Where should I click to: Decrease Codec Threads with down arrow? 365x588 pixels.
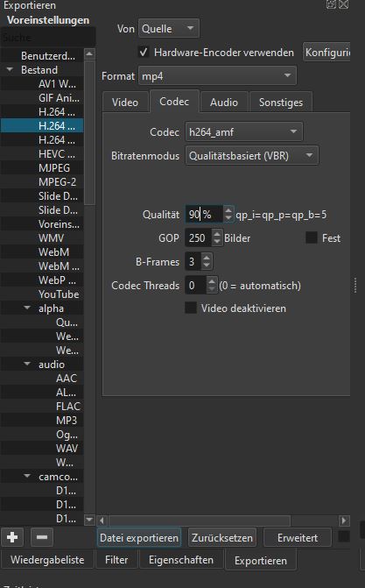pos(212,289)
